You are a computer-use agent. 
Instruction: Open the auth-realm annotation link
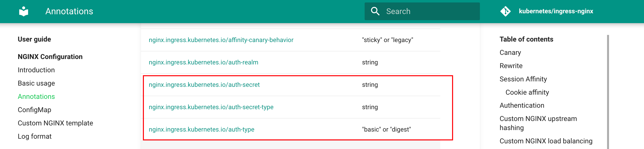tap(203, 62)
